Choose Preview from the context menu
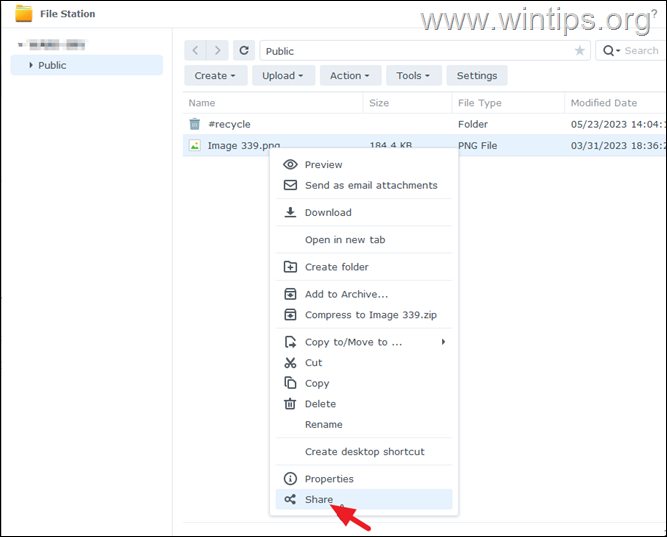Image resolution: width=667 pixels, height=537 pixels. tap(364, 165)
